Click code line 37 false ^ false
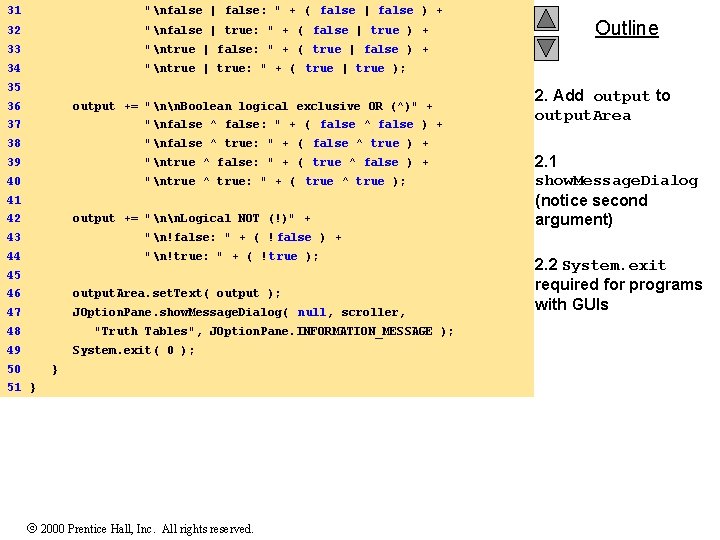 coord(294,124)
